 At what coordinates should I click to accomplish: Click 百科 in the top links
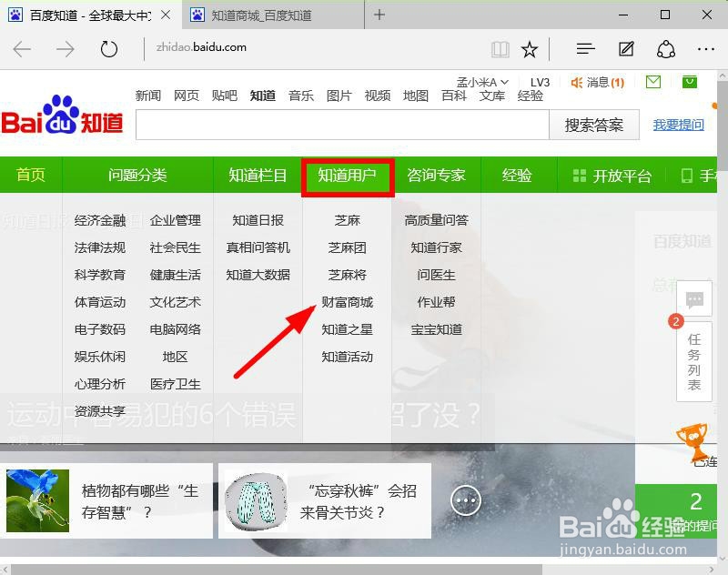coord(453,96)
